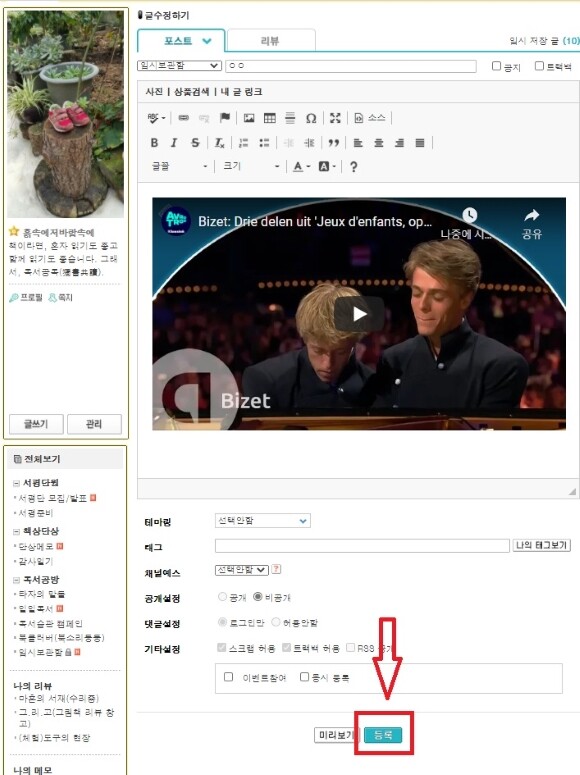Expand the 포스트 tab chevron
The image size is (580, 775).
(x=207, y=41)
